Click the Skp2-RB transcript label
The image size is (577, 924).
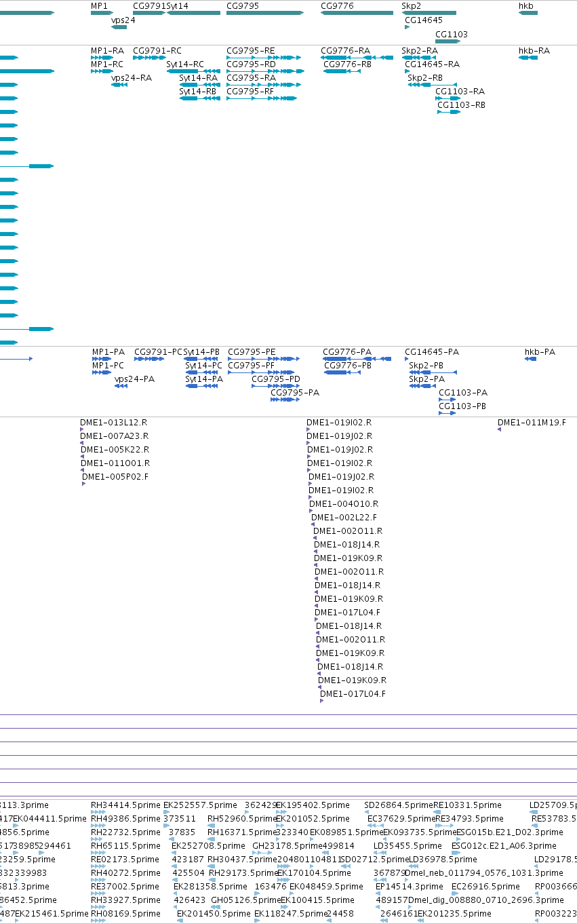pos(425,77)
